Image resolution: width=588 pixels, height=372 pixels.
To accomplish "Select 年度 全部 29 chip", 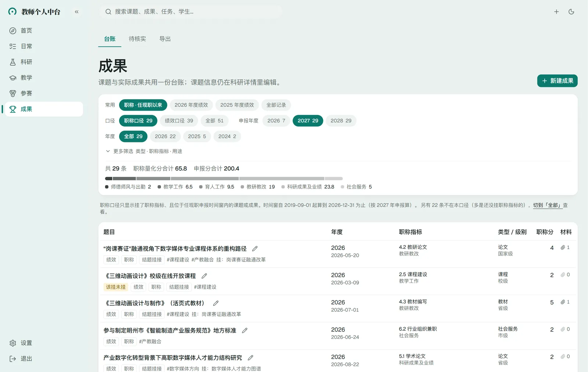I will coord(133,137).
